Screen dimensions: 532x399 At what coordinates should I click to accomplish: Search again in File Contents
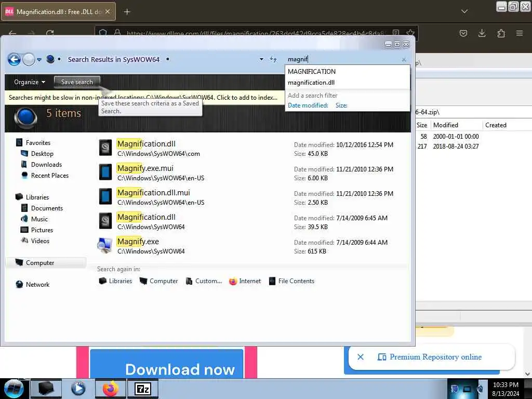[x=292, y=281]
